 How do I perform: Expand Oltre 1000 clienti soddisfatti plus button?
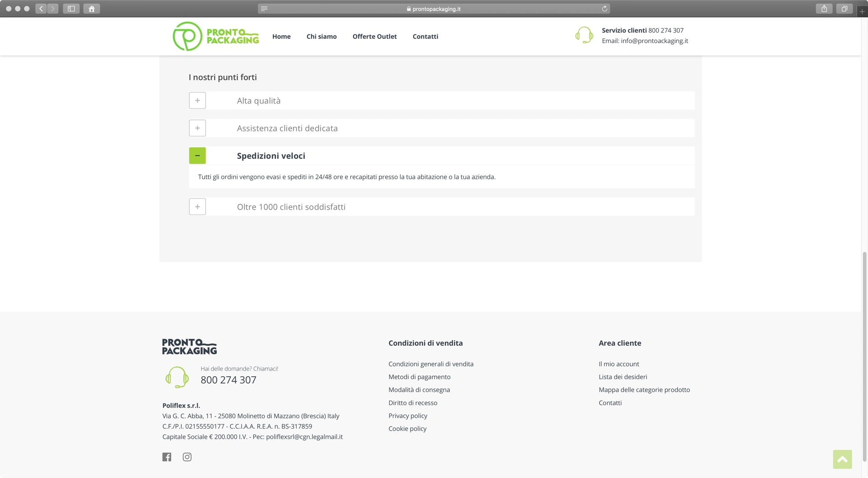coord(197,206)
